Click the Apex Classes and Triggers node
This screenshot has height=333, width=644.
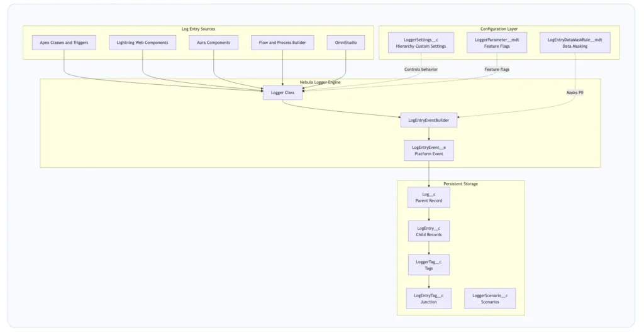point(64,43)
